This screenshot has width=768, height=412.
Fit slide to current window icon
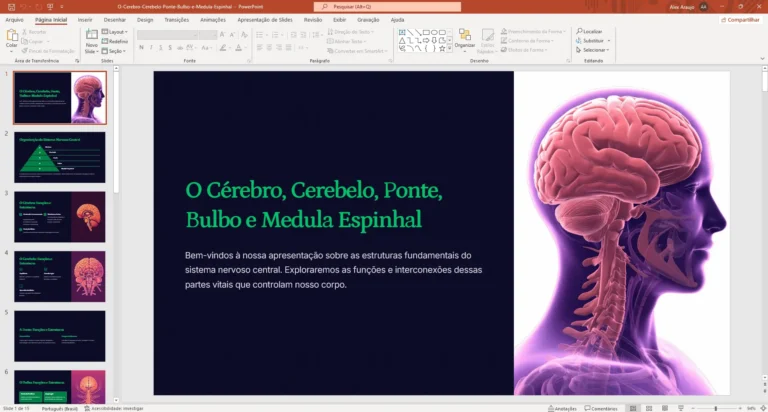763,408
